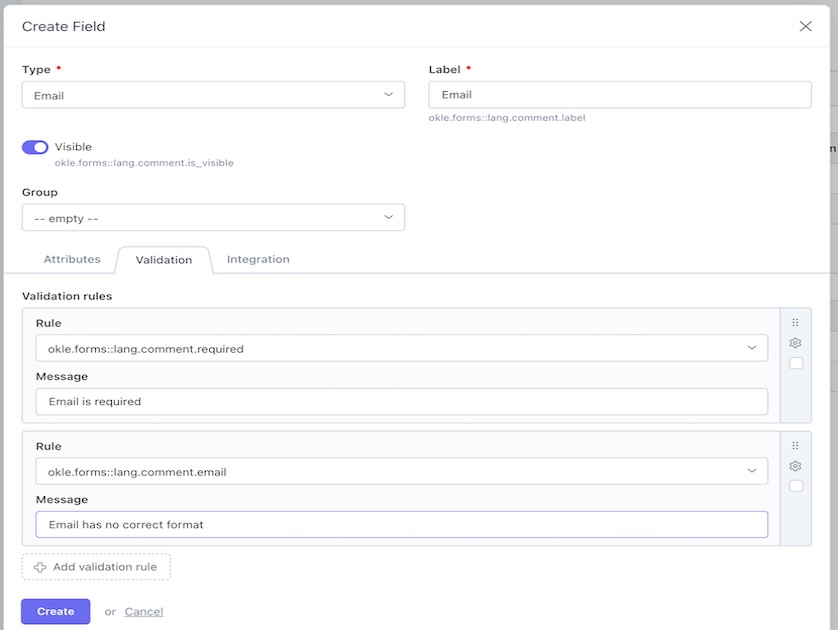
Task: Click the Label input field
Action: [x=619, y=95]
